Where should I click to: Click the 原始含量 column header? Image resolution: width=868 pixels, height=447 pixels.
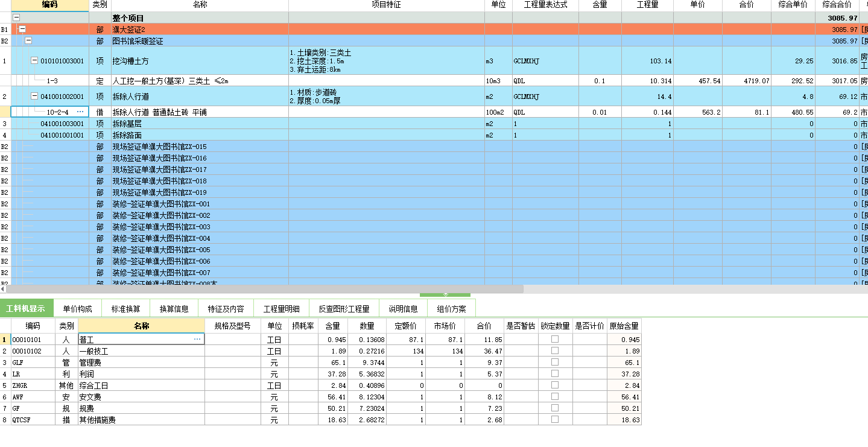point(624,326)
